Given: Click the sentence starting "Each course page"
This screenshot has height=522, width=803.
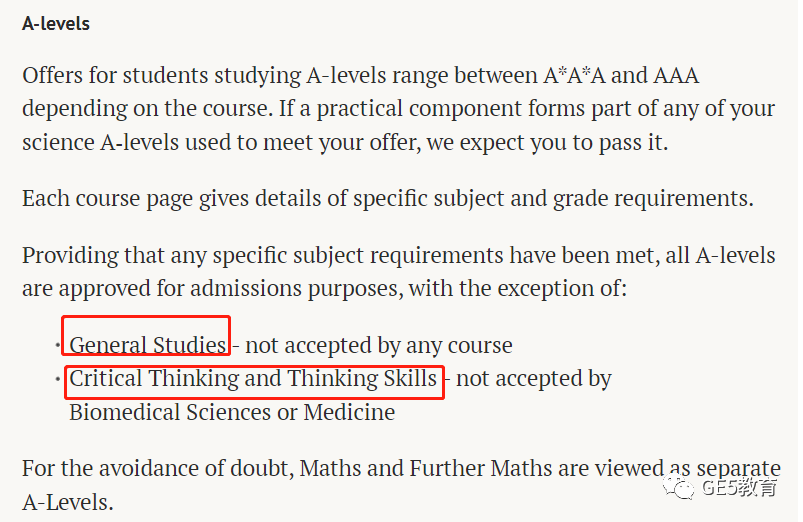Looking at the screenshot, I should pos(388,199).
